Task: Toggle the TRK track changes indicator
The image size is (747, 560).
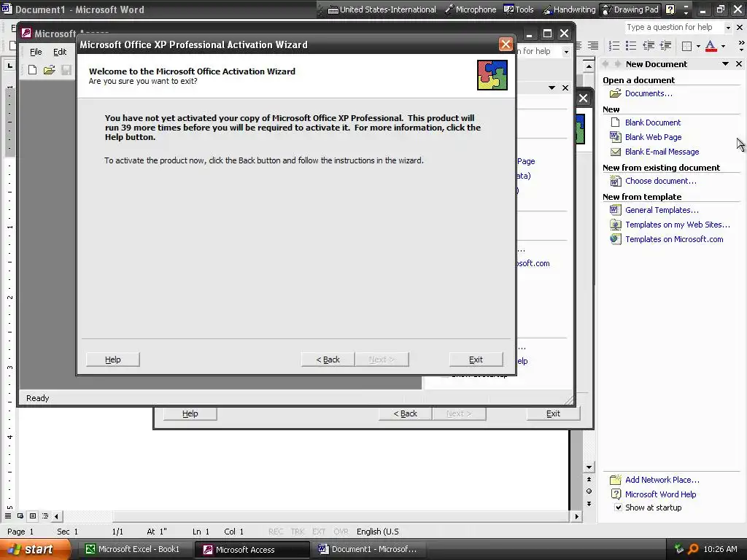Action: point(298,532)
